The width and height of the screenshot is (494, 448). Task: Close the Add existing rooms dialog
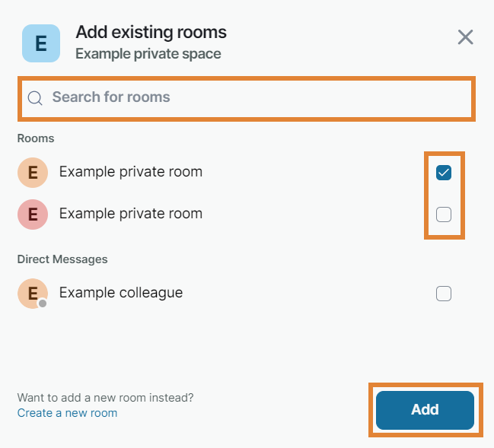point(465,37)
